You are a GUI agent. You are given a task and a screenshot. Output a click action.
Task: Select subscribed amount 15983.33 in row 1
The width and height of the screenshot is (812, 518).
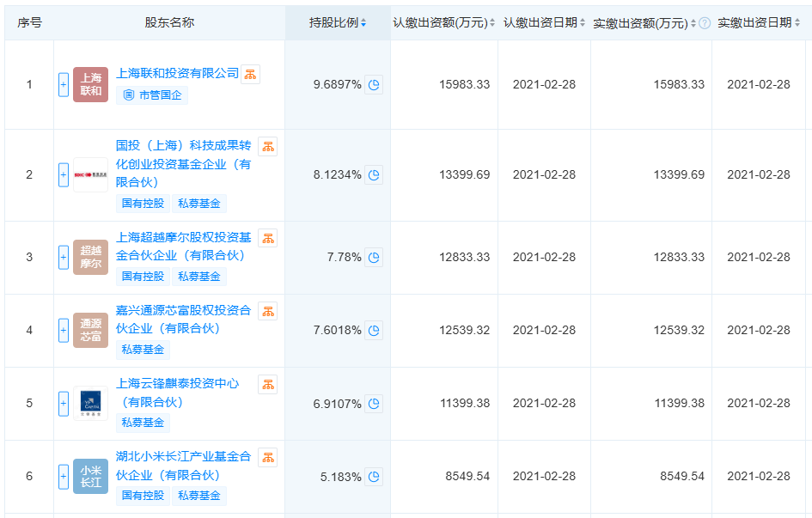pos(465,84)
